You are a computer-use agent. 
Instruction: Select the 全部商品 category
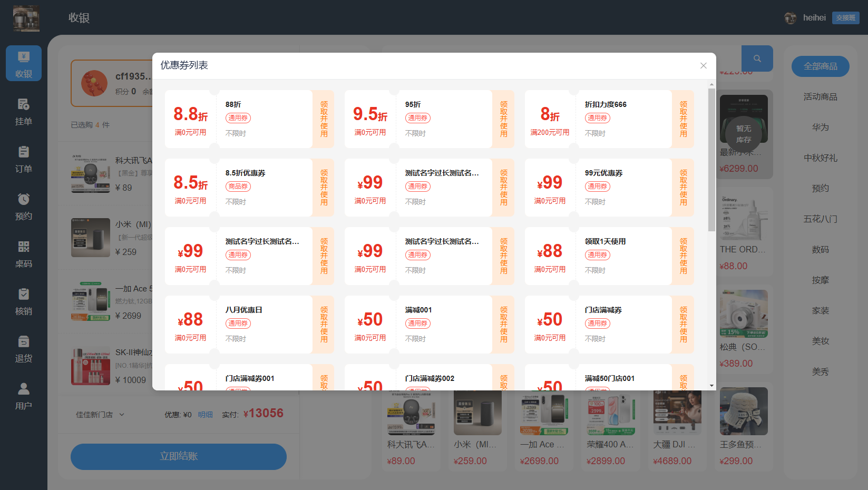pyautogui.click(x=821, y=66)
